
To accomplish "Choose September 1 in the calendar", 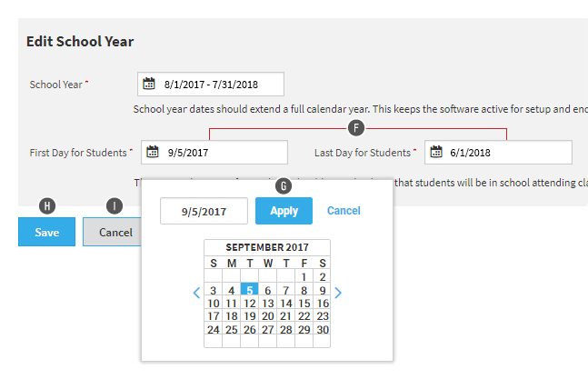I will coord(304,277).
